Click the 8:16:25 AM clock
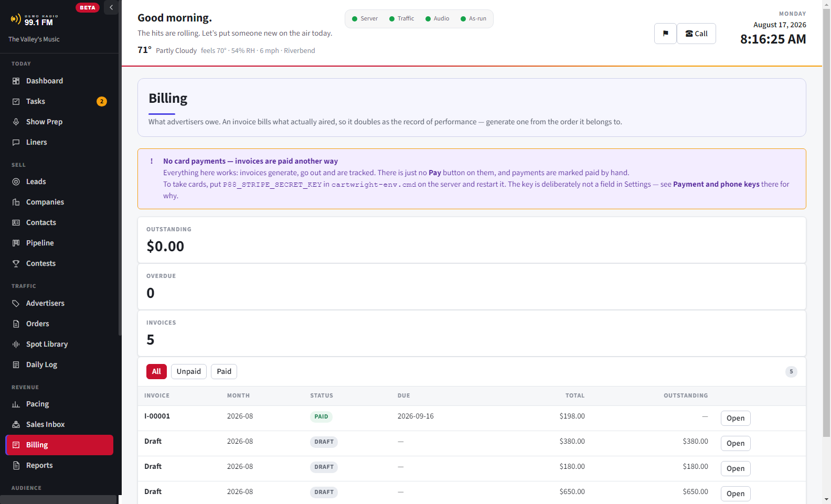The width and height of the screenshot is (831, 504). pyautogui.click(x=773, y=39)
